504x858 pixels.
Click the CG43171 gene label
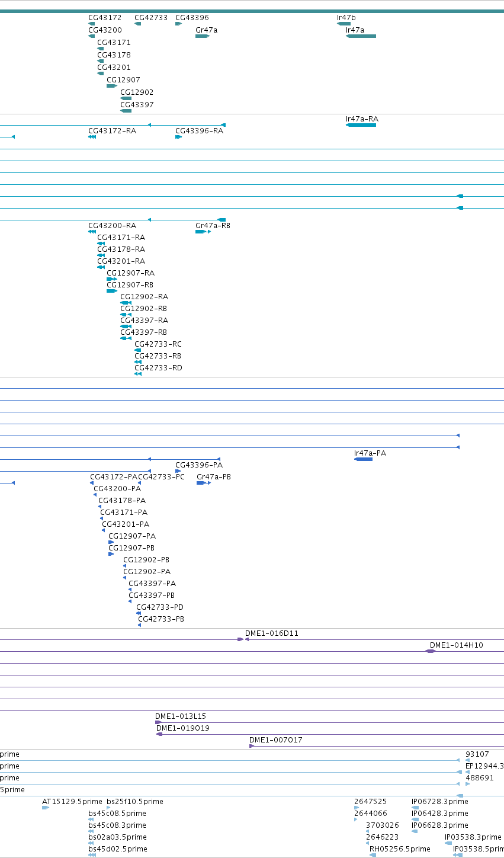(x=114, y=43)
